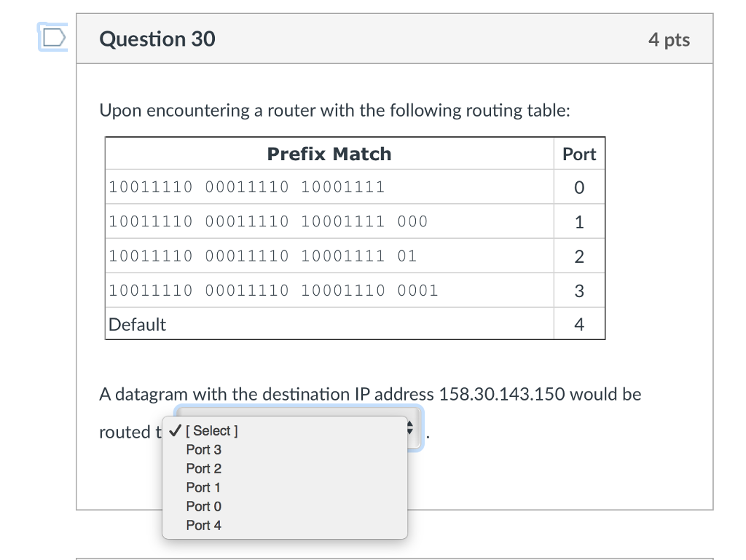Select Port 2 from the dropdown list
Image resolution: width=746 pixels, height=560 pixels.
tap(204, 469)
